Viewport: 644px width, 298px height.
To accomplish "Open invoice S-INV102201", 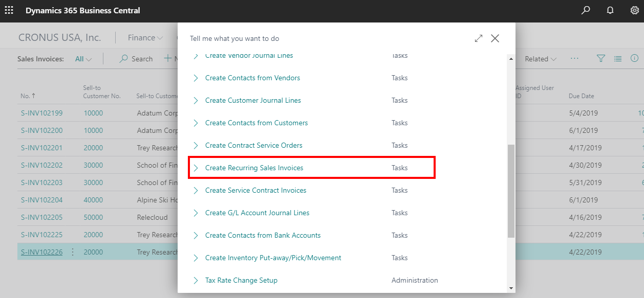I will point(41,148).
